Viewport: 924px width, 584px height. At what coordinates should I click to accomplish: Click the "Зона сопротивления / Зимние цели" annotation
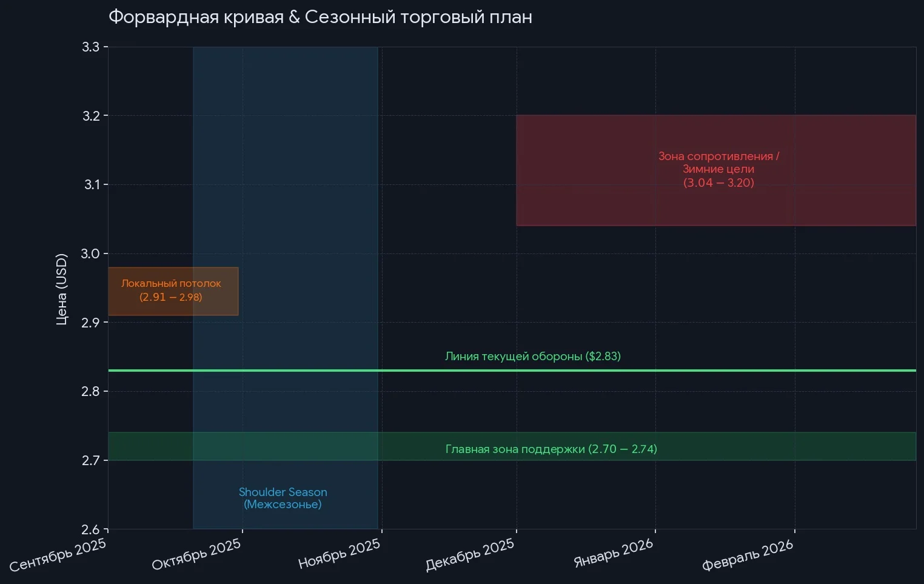tap(718, 169)
